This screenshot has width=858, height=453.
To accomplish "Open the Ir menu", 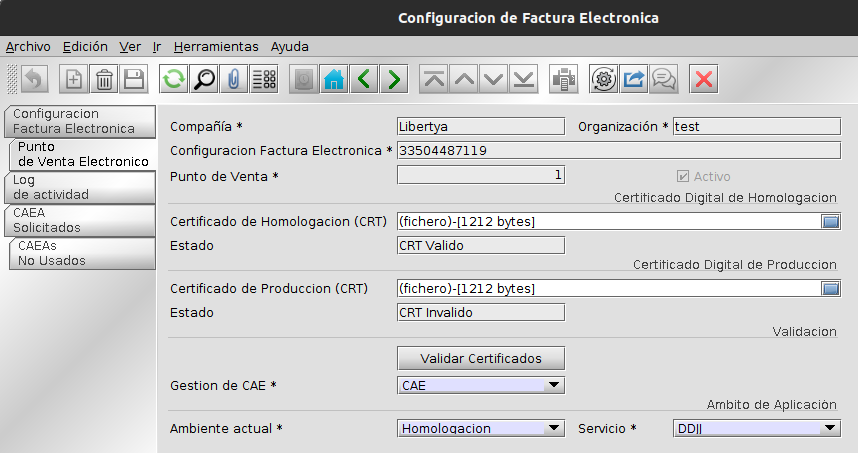I will pyautogui.click(x=156, y=47).
